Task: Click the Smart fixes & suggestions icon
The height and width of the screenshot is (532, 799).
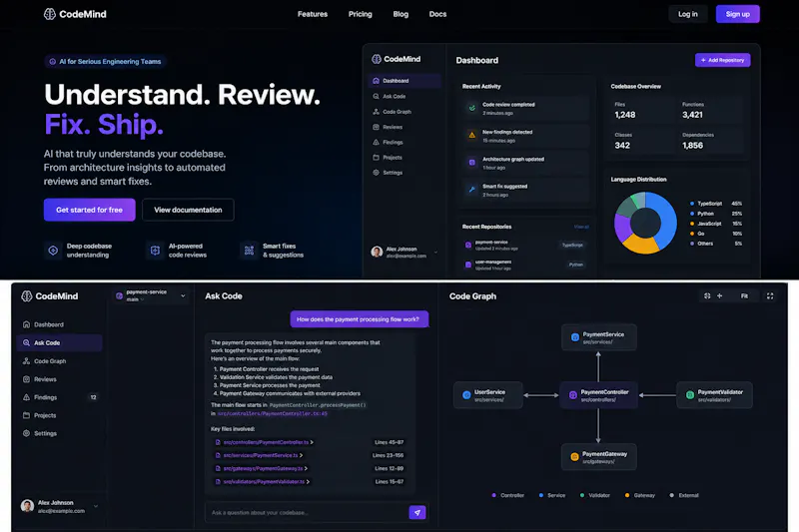Action: click(249, 251)
